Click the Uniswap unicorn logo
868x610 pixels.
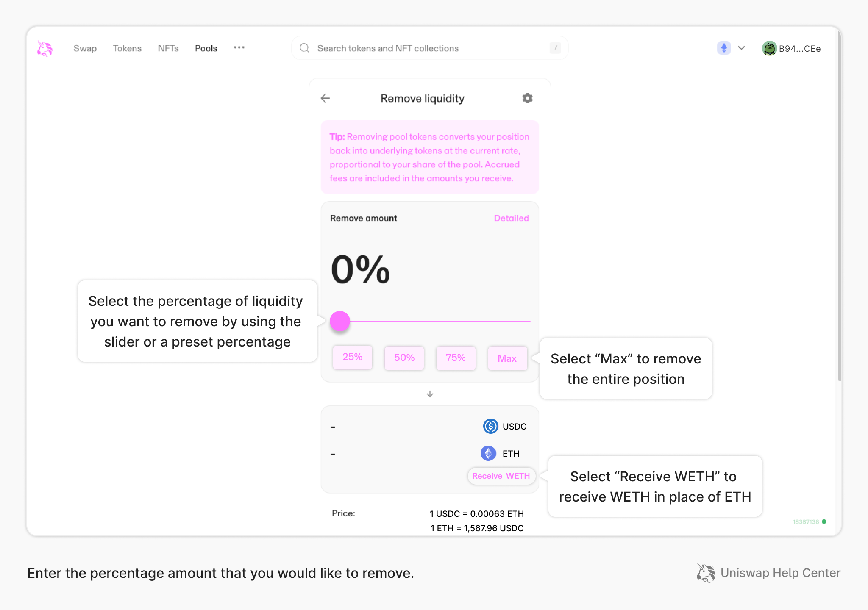(x=45, y=49)
